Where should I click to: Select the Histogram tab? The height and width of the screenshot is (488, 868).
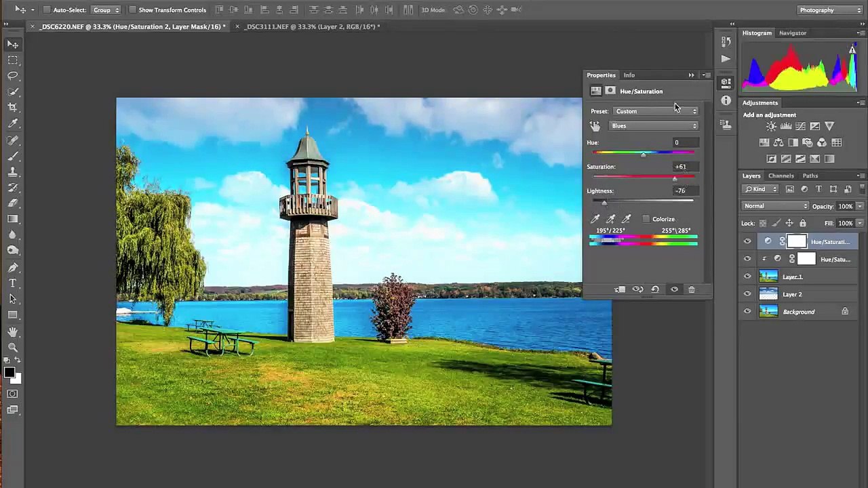757,33
